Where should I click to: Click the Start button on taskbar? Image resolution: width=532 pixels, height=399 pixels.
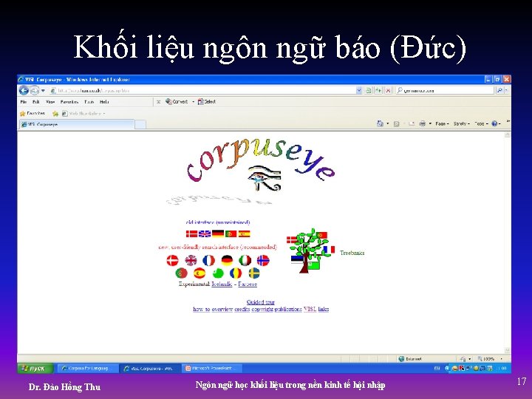[35, 368]
